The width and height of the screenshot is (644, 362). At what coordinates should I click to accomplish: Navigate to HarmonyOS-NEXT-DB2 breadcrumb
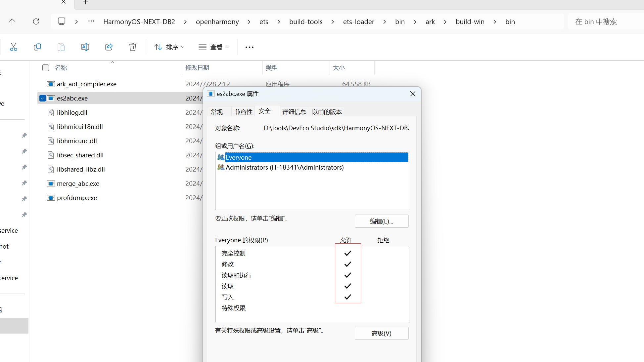tap(139, 22)
